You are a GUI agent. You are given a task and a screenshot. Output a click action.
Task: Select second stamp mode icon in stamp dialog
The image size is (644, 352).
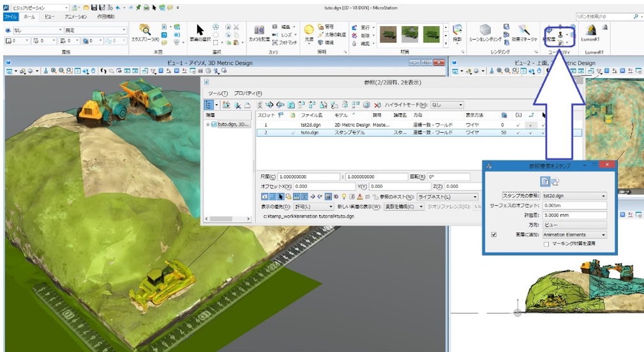[555, 181]
